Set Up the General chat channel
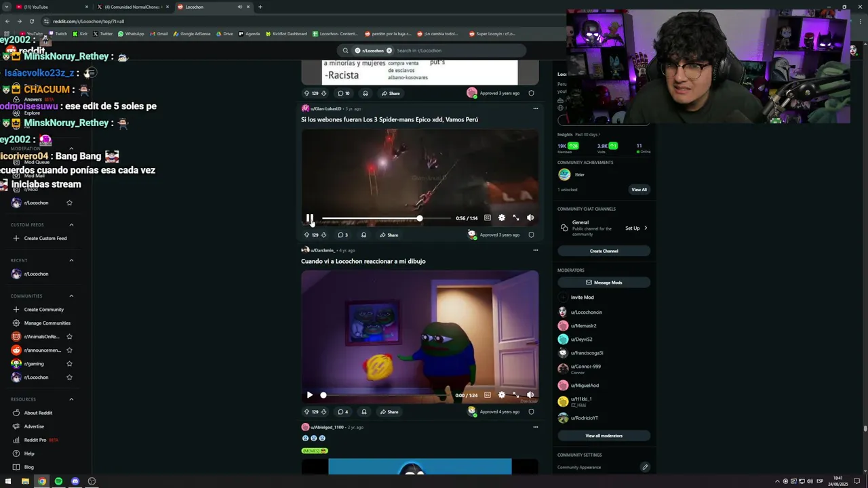Viewport: 868px width, 488px height. tap(636, 228)
